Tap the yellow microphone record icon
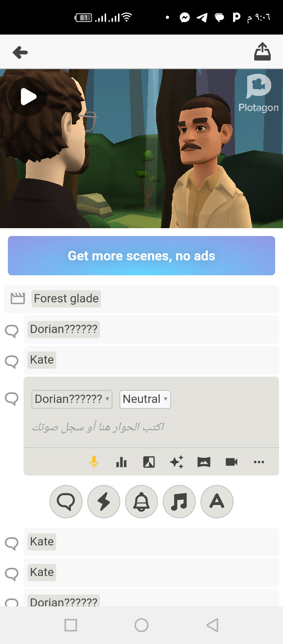283x644 pixels. point(94,462)
